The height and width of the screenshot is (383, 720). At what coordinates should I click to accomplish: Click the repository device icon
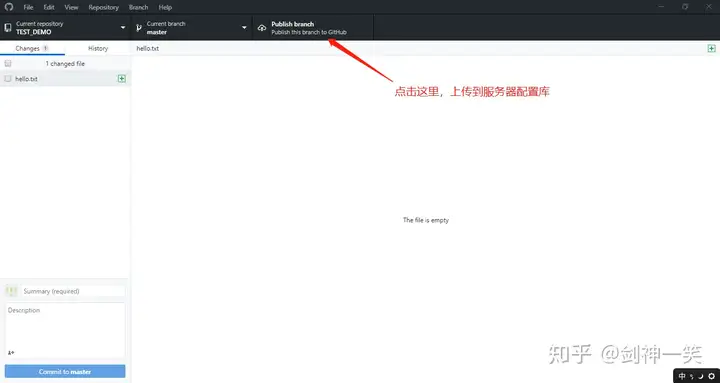(x=8, y=28)
